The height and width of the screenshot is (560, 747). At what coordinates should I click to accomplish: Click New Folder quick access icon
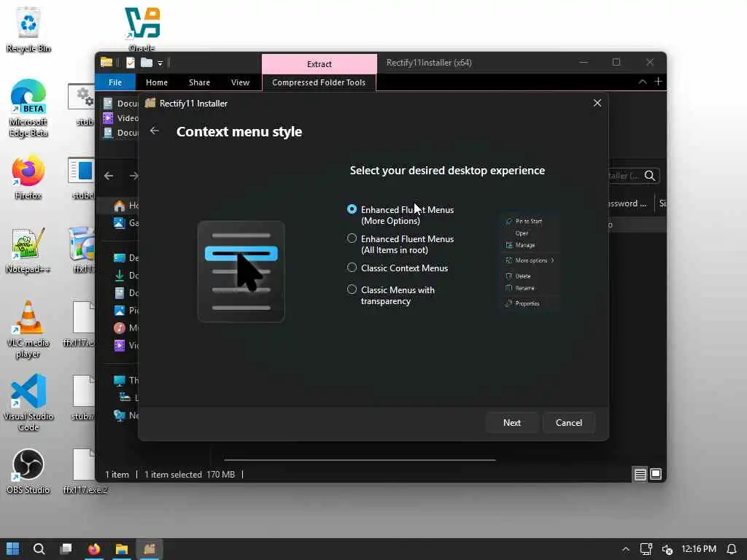click(x=147, y=63)
